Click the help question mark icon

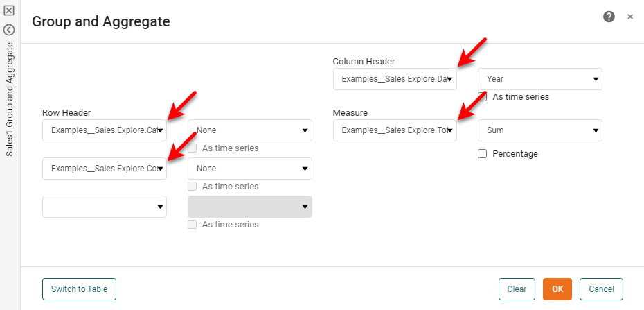[x=609, y=17]
